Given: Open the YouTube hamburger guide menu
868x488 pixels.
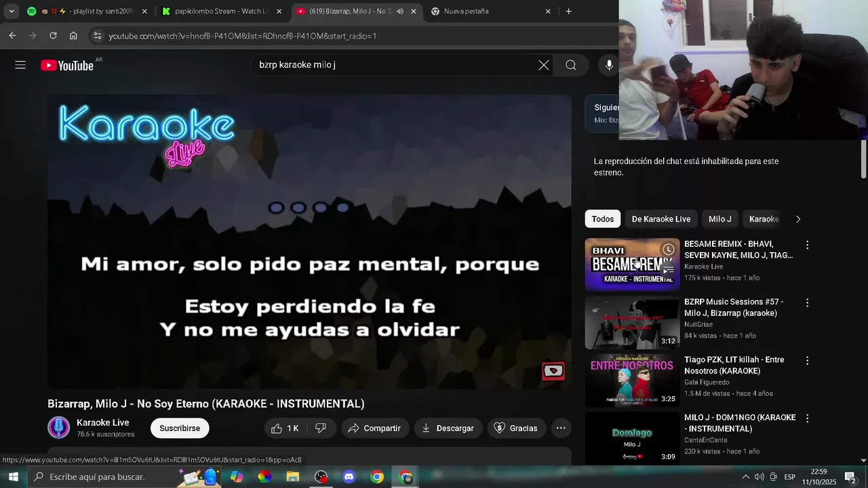Looking at the screenshot, I should [x=20, y=65].
